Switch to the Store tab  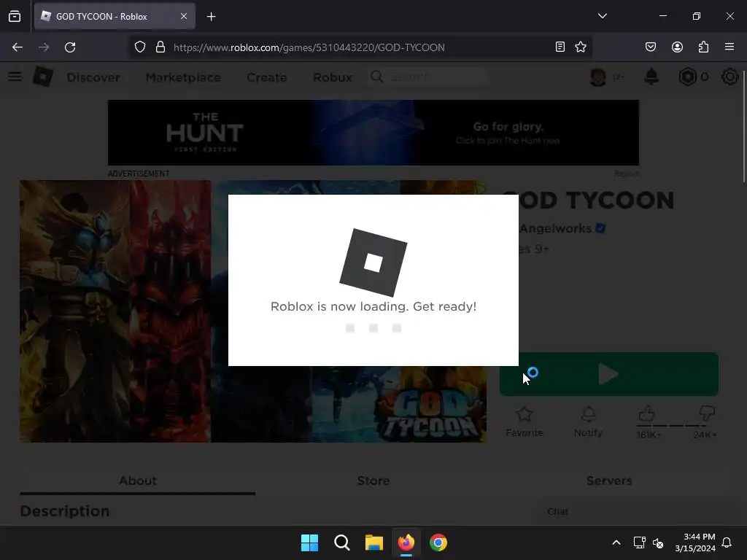click(x=373, y=481)
